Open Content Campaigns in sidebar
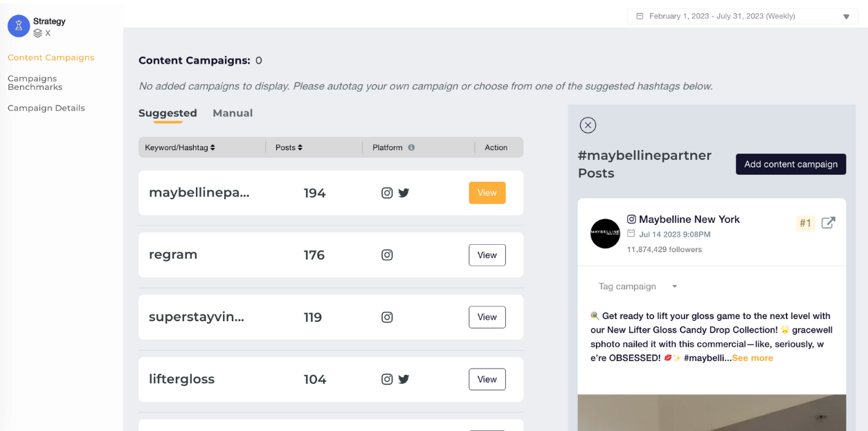The image size is (868, 431). [51, 57]
